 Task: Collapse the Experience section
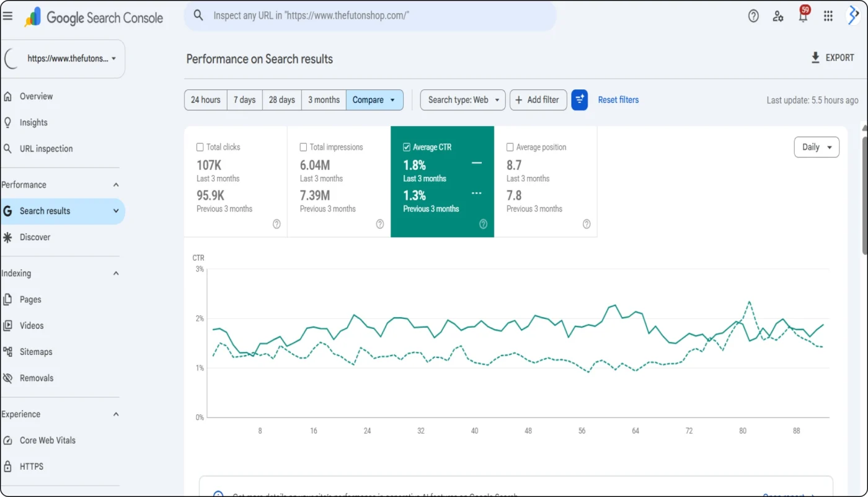click(x=116, y=414)
